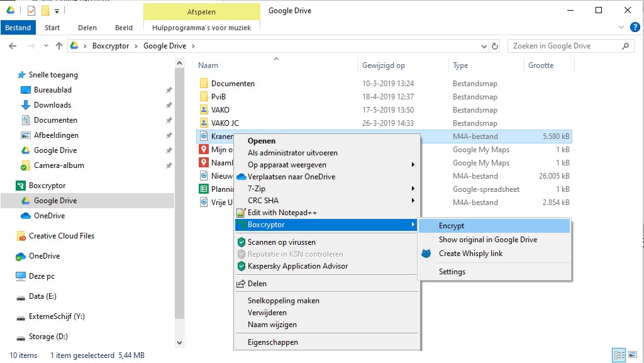644x363 pixels.
Task: Click the OneDrive cloud icon in the context menu
Action: click(241, 177)
